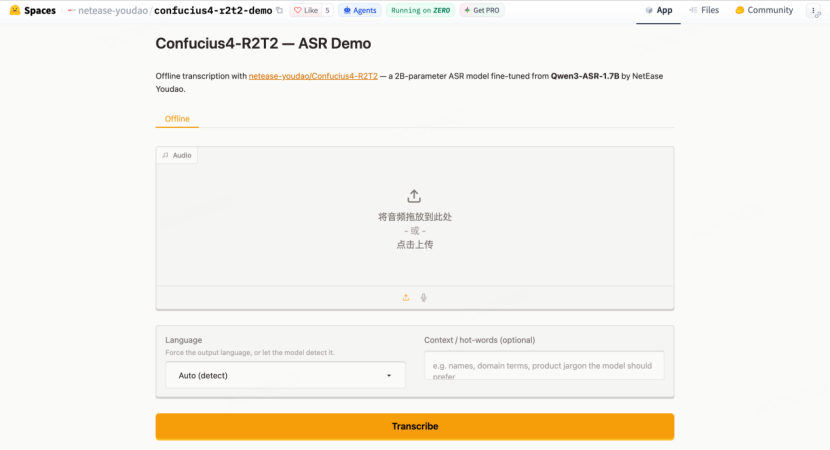The image size is (830, 450).
Task: Open the three-dot more options menu
Action: coord(814,10)
